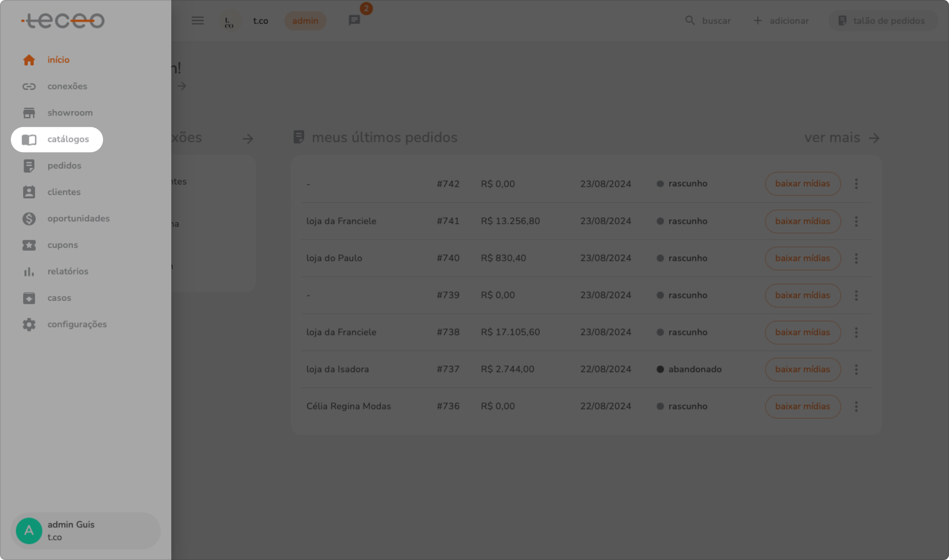Go to clientes in sidebar

(64, 192)
